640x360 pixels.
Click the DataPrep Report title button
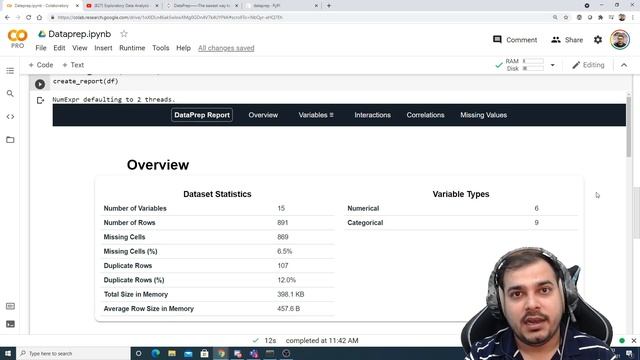[202, 115]
